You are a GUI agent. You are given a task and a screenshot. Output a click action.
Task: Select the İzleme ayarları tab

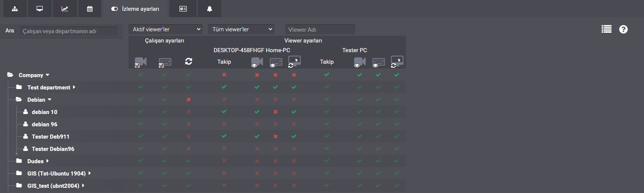pyautogui.click(x=135, y=9)
